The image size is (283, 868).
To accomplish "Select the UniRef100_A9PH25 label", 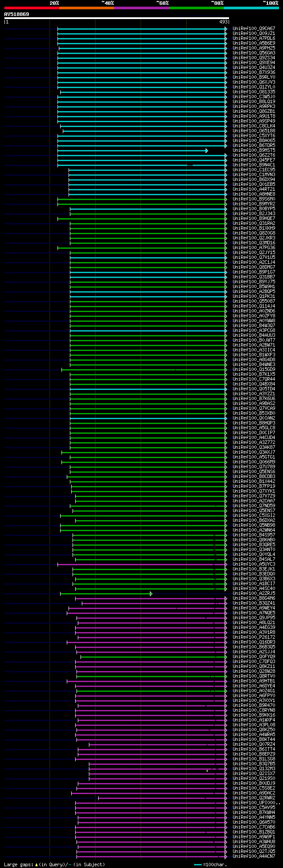I will point(254,48).
